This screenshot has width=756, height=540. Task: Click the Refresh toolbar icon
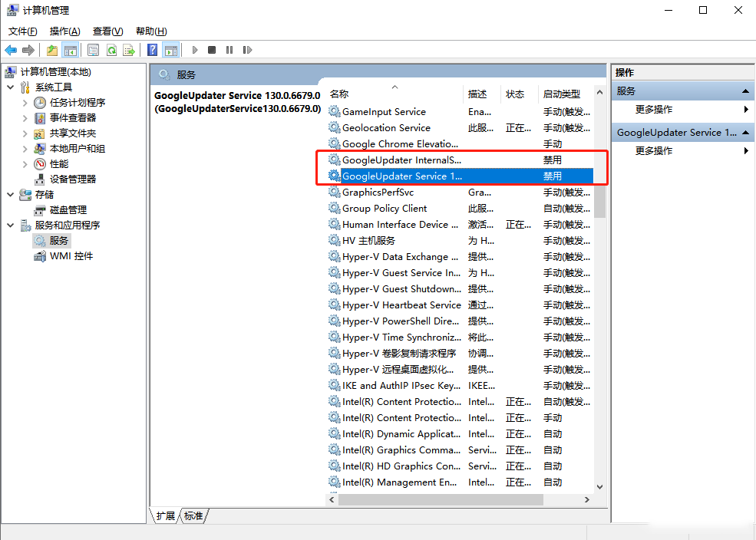point(111,50)
